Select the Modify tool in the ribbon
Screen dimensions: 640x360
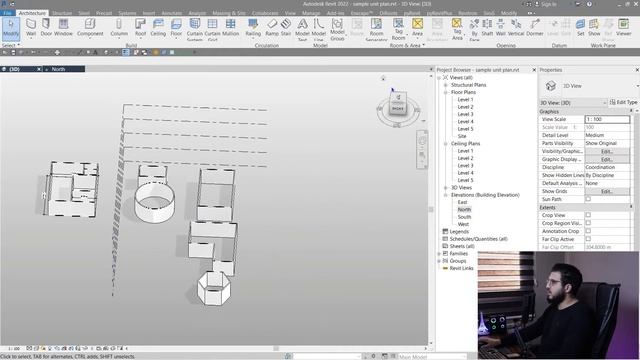(11, 28)
